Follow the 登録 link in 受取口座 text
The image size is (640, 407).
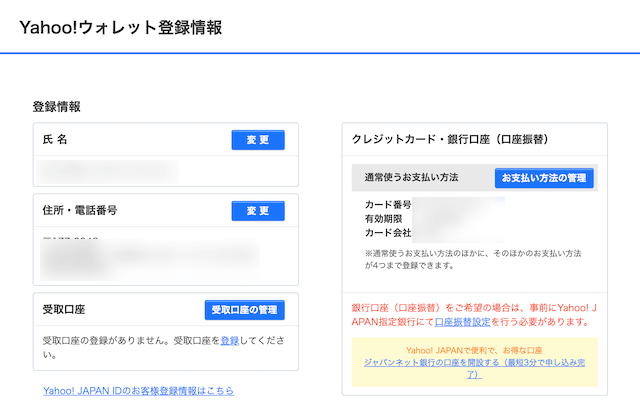click(231, 340)
